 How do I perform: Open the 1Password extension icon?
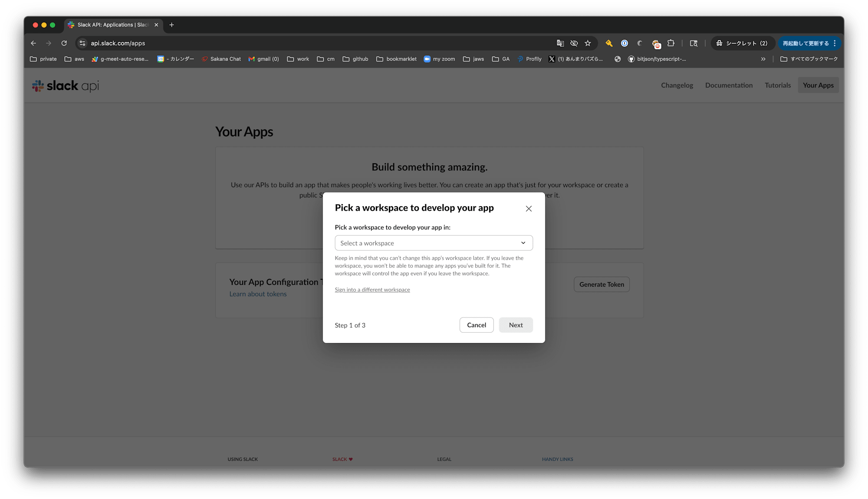625,43
